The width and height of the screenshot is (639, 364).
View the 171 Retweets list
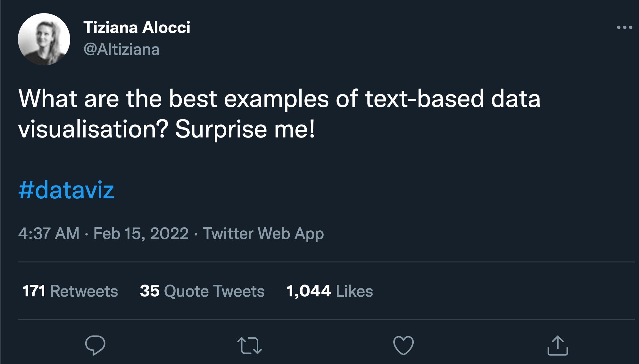[70, 291]
